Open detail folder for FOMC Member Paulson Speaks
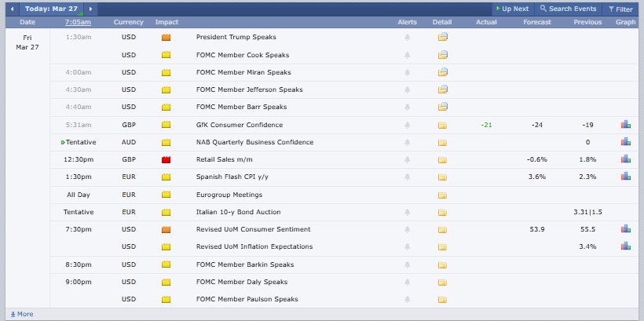Viewport: 644px width, 321px height. tap(442, 299)
